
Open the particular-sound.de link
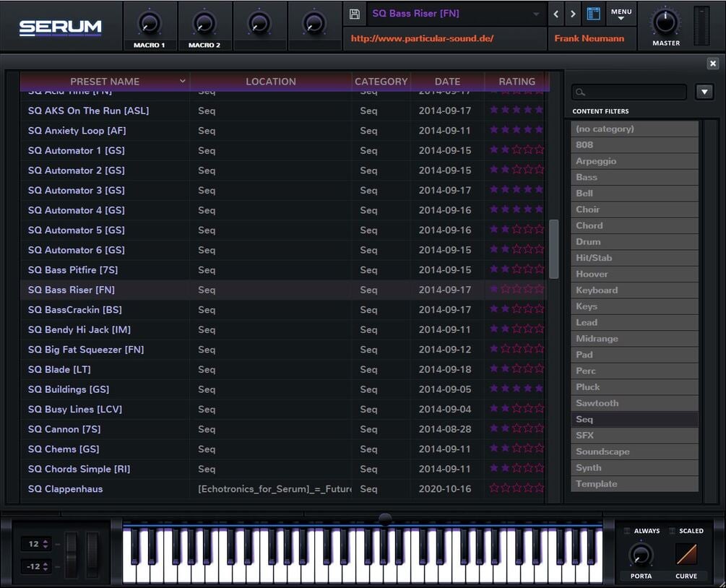(423, 38)
